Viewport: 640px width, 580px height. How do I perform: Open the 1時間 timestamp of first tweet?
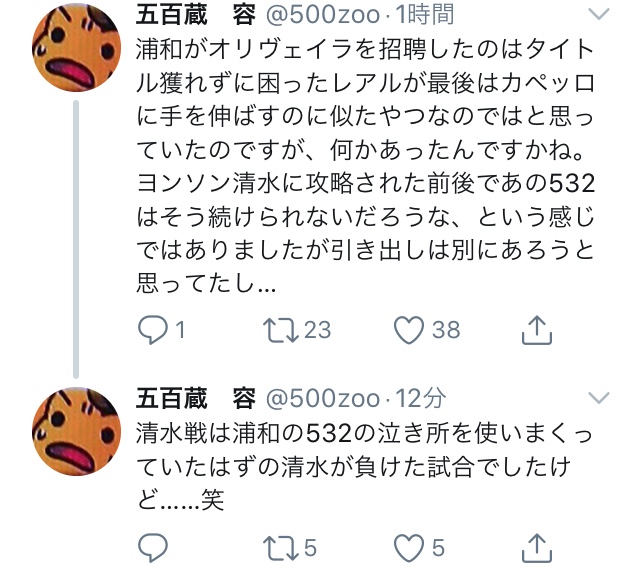[x=425, y=14]
